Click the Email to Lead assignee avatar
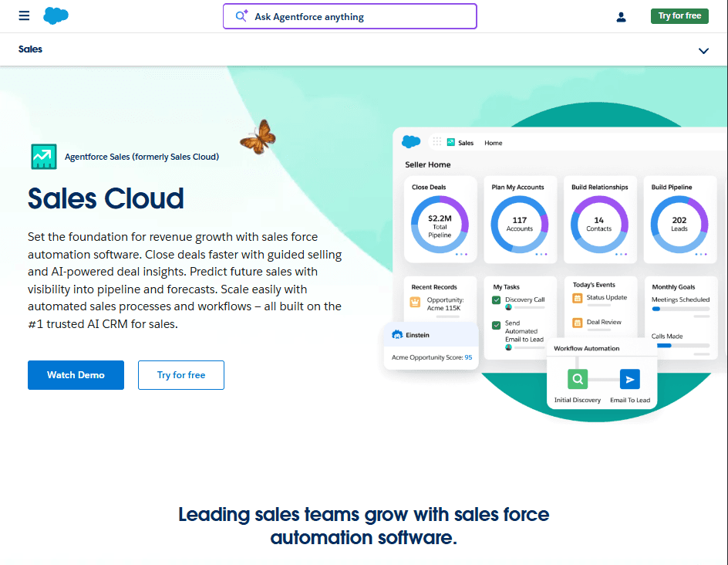The height and width of the screenshot is (565, 728). pyautogui.click(x=508, y=347)
